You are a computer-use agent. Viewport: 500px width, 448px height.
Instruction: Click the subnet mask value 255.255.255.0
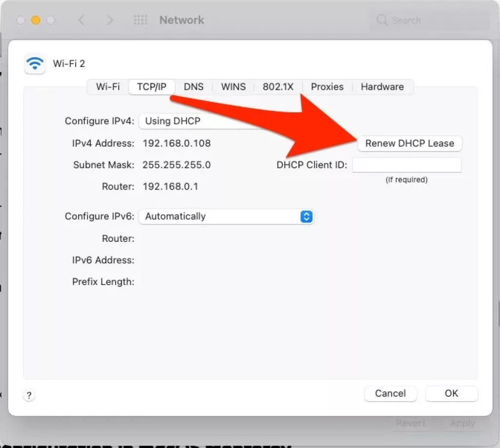[177, 165]
